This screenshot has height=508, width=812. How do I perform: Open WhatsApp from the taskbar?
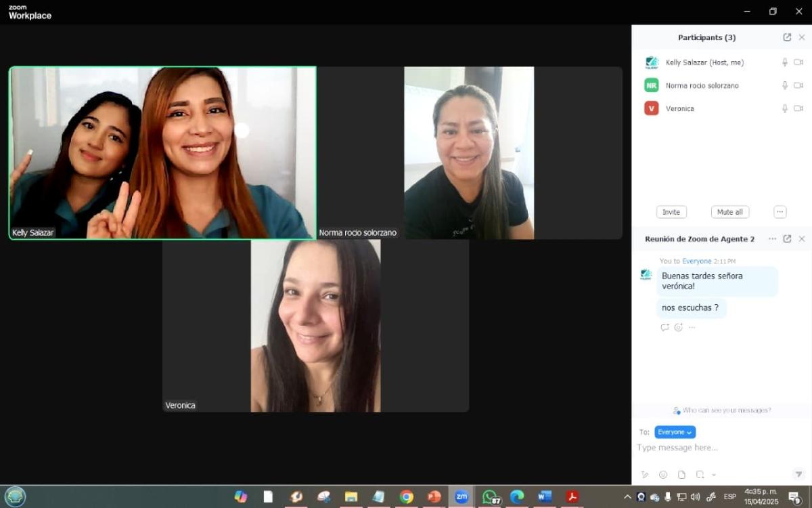490,496
